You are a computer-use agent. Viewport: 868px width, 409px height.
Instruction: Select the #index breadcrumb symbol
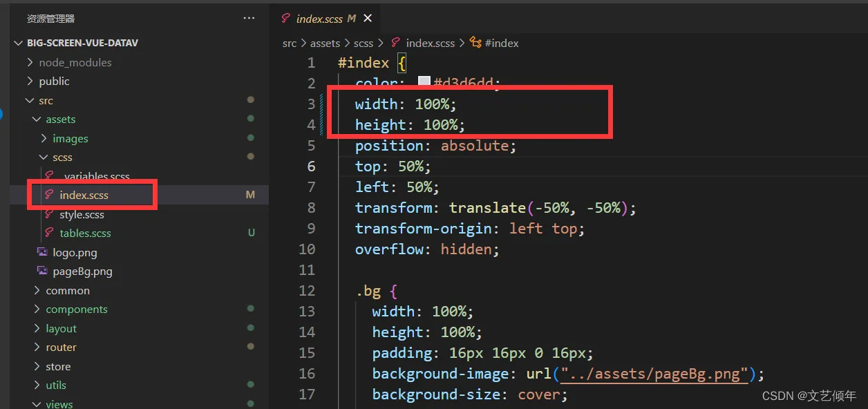(x=502, y=43)
